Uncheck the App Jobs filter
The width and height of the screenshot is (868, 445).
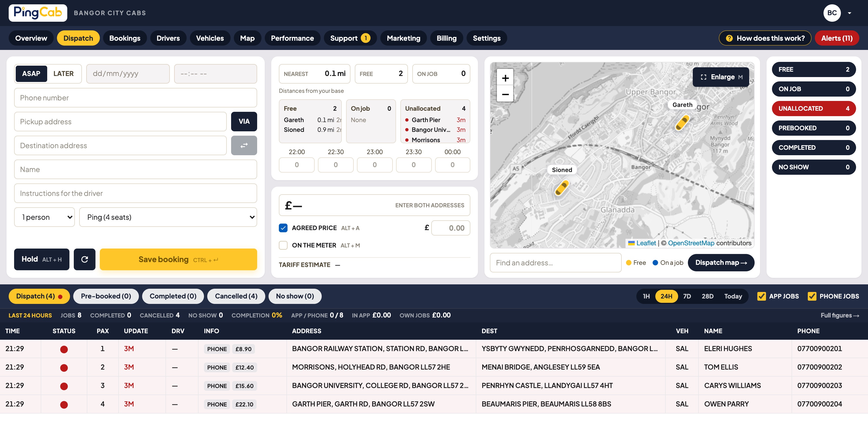[761, 296]
